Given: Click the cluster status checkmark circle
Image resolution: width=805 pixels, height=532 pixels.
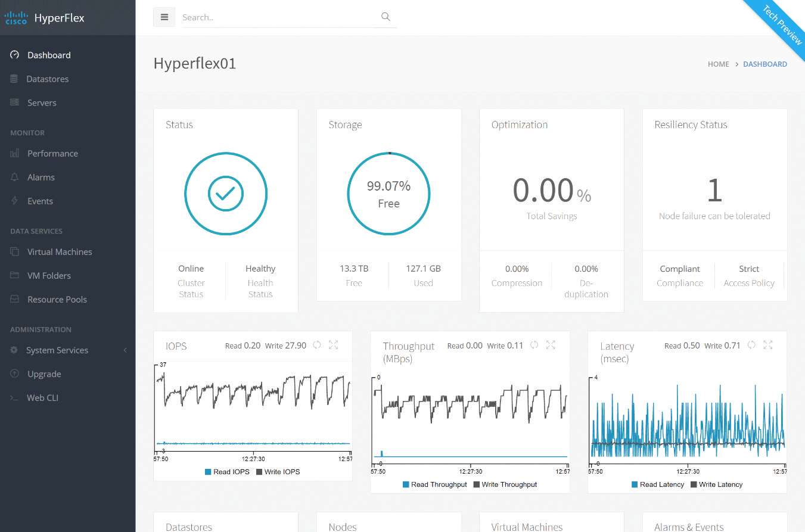Looking at the screenshot, I should coord(226,194).
